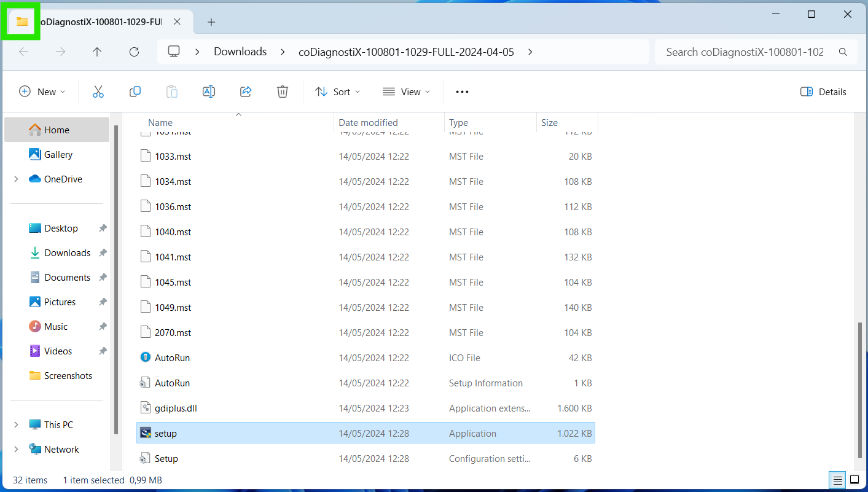This screenshot has width=868, height=492.
Task: Click the PC monitor icon in address bar
Action: pos(174,52)
